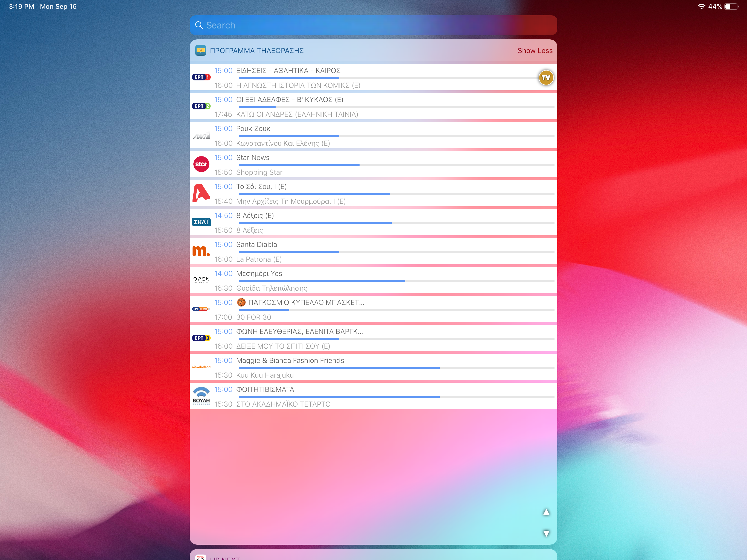Select ΕΙΔΗΣΕΙΣ - ΑΘΛΗΤΙΚΑ - ΚΑΙΡΟΣ program
Screen dimensions: 747x560
pos(288,71)
